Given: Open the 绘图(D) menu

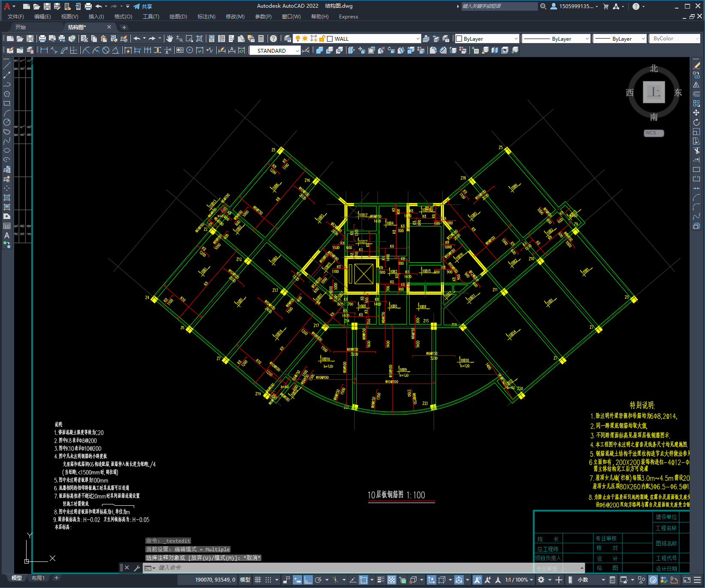Looking at the screenshot, I should coord(178,17).
